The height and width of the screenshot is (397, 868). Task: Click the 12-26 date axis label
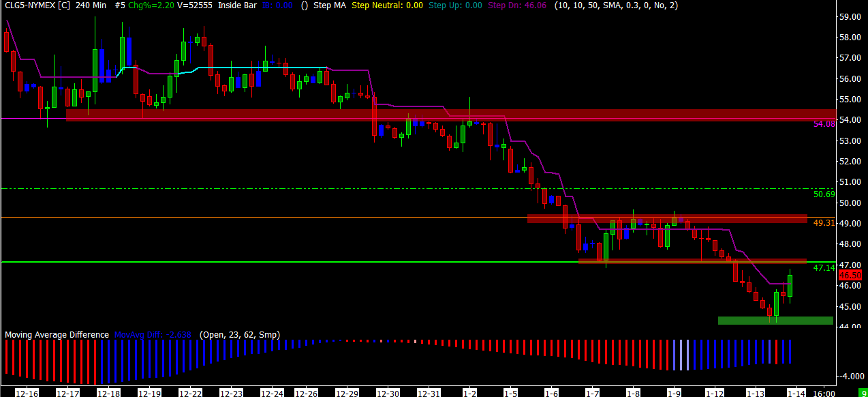pos(307,393)
